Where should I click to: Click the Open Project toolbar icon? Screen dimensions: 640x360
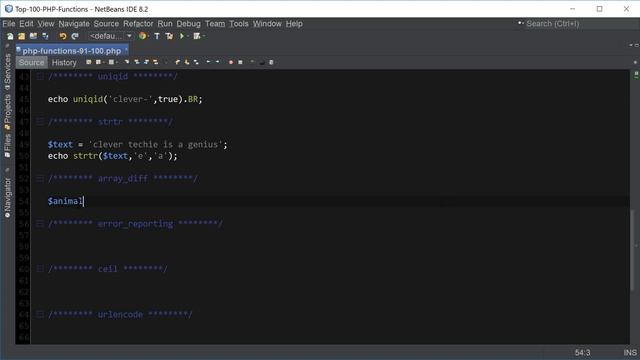point(33,36)
